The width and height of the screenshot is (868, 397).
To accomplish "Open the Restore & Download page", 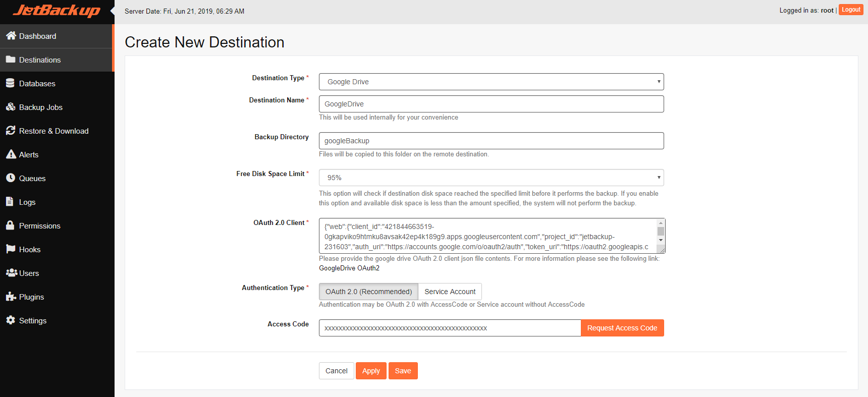I will click(56, 131).
